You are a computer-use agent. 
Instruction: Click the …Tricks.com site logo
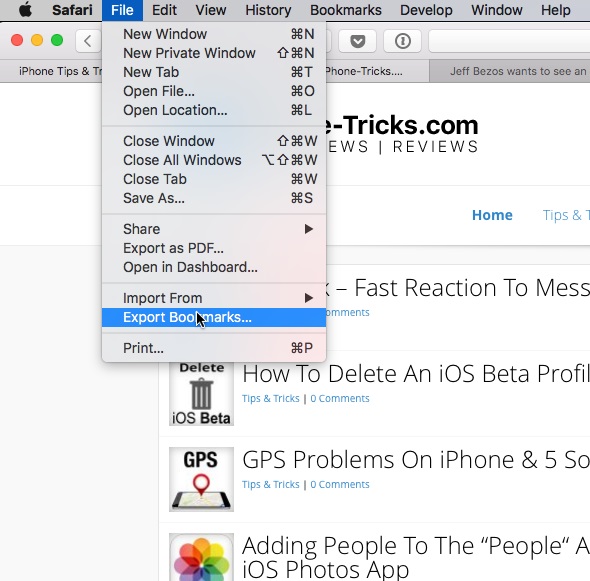click(x=402, y=133)
